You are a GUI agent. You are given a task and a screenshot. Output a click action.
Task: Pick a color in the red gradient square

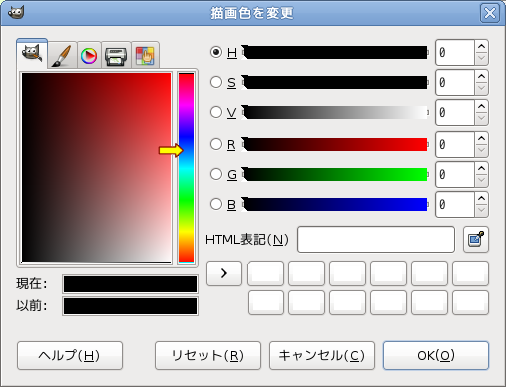click(96, 168)
